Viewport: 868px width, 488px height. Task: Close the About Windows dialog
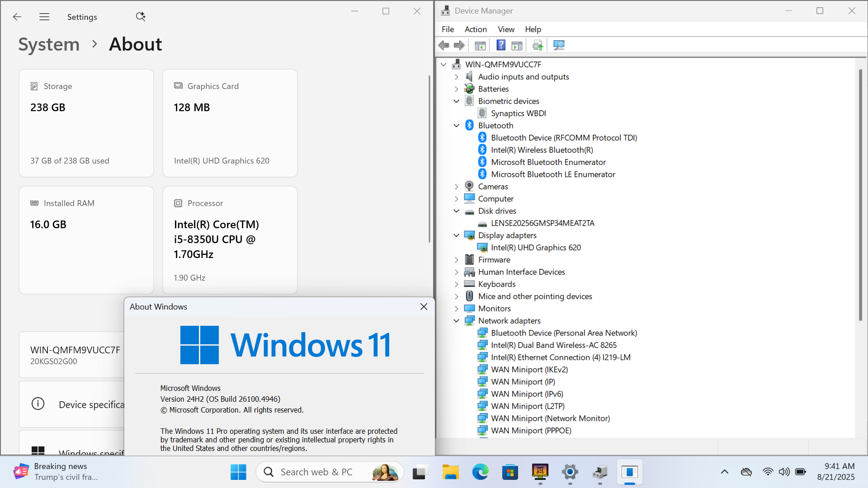tap(424, 307)
